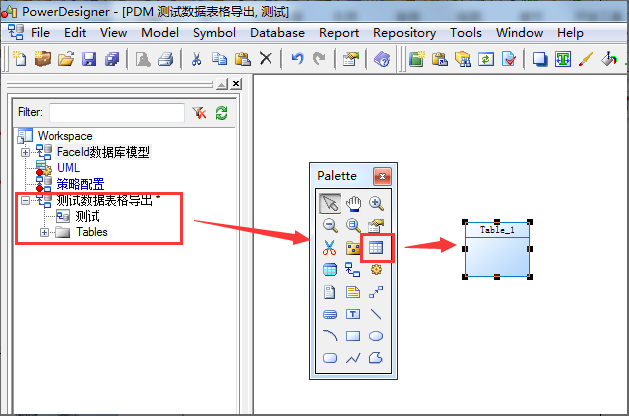Close the browser panel with X
This screenshot has height=416, width=629.
click(x=236, y=83)
